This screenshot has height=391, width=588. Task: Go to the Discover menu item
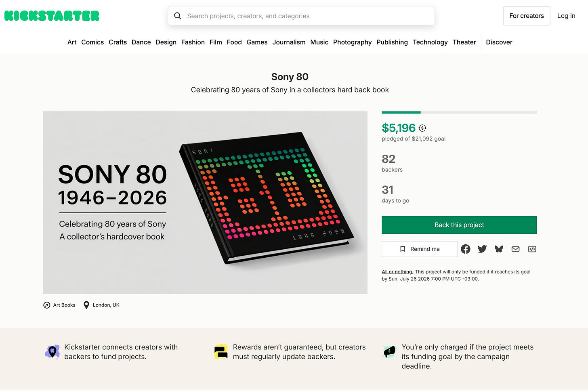(499, 42)
